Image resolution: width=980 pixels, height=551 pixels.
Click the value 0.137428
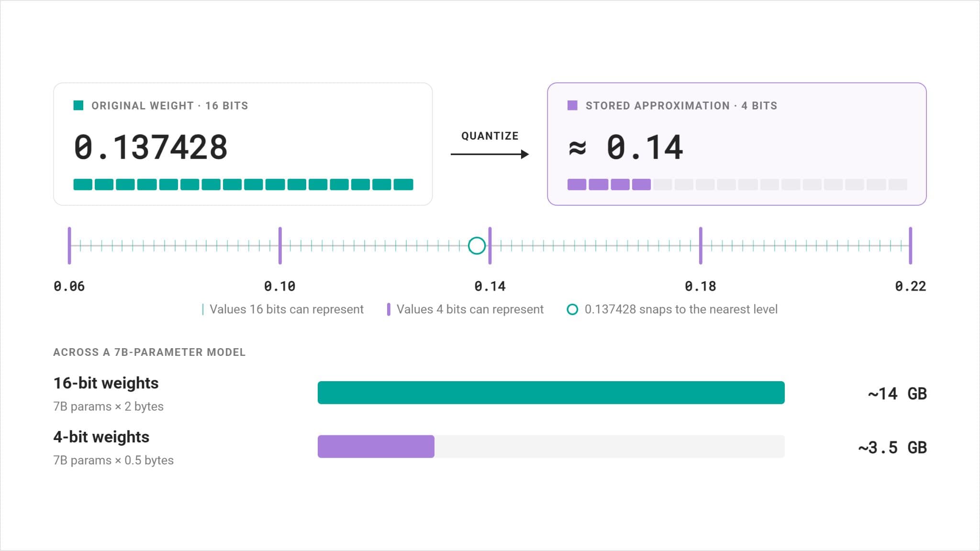[151, 147]
